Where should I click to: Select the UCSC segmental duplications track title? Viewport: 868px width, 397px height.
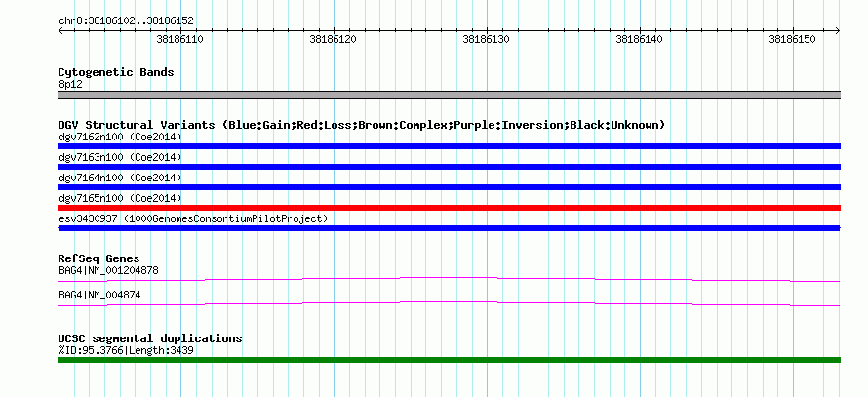tap(150, 338)
